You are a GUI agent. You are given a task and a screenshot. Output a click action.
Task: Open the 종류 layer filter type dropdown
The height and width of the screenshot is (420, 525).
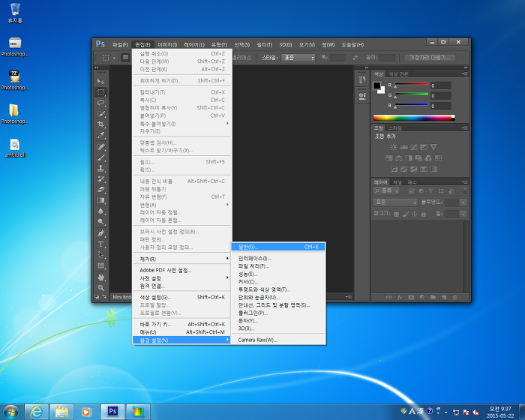(386, 191)
